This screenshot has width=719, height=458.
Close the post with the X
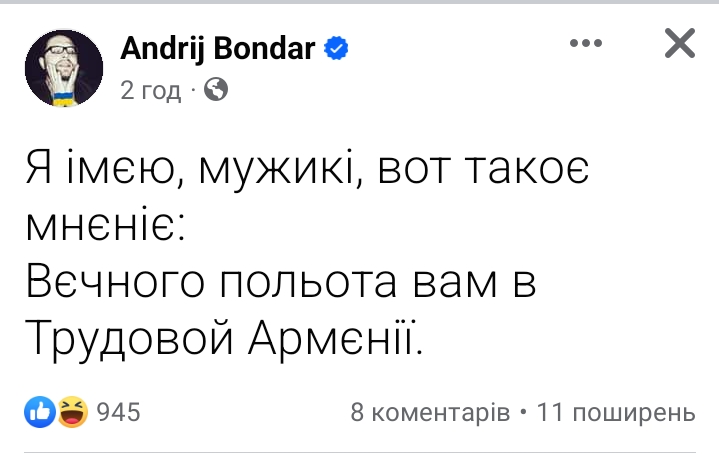click(680, 43)
